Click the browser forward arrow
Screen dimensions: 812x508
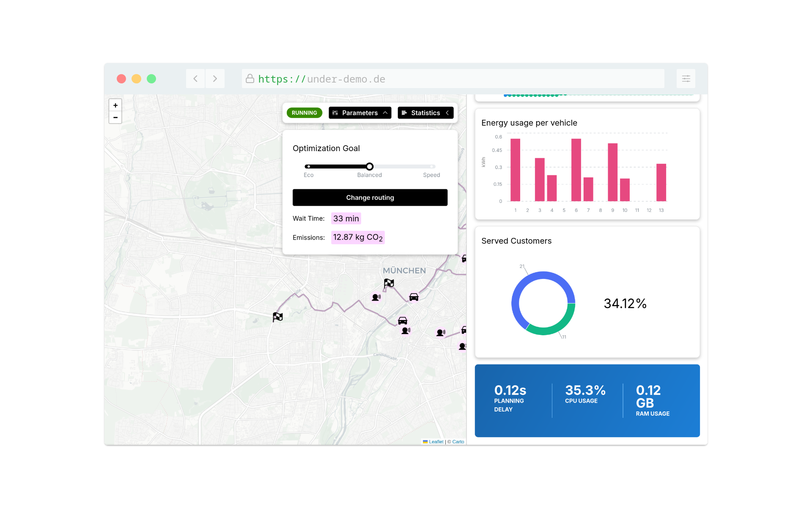coord(215,79)
